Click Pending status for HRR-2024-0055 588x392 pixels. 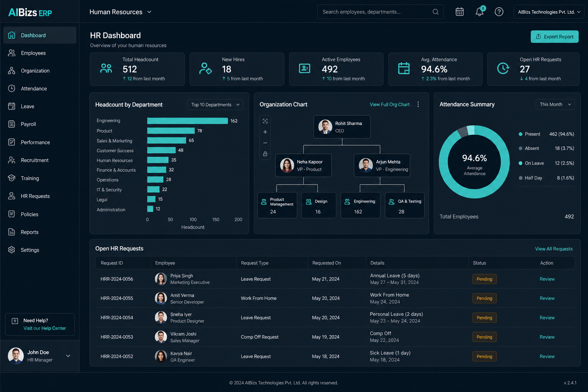[x=484, y=298]
